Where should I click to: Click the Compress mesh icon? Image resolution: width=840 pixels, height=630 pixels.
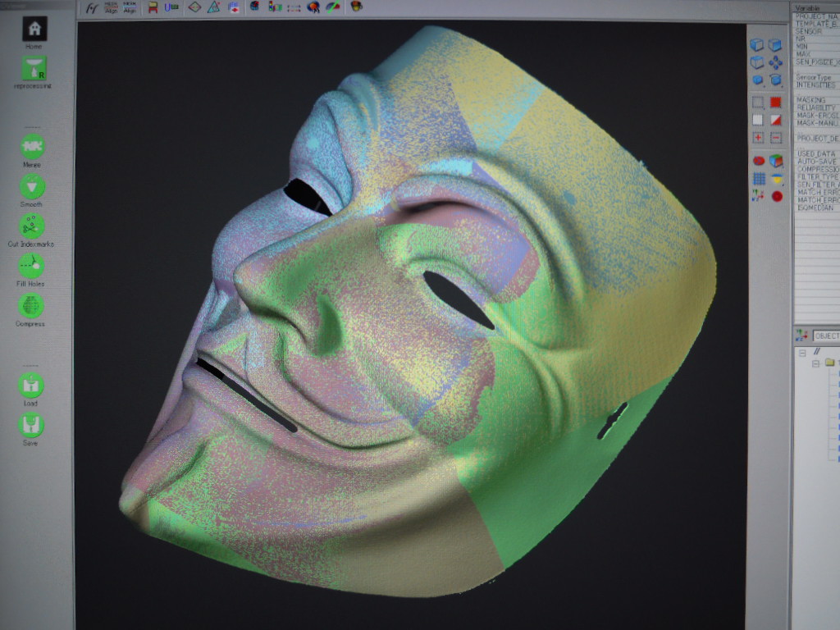[x=31, y=306]
